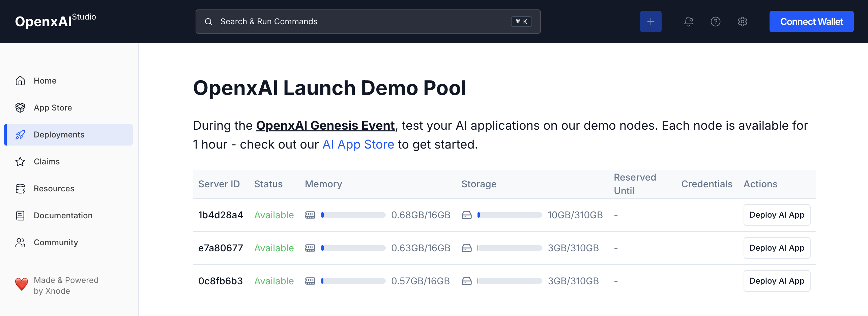The height and width of the screenshot is (316, 868).
Task: Click memory usage bar for 1b4d28a4
Action: point(353,215)
